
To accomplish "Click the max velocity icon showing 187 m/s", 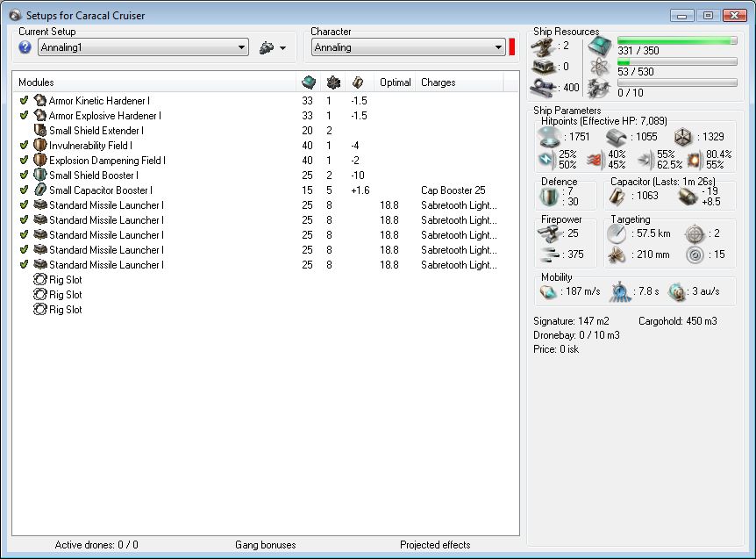I will [x=548, y=292].
